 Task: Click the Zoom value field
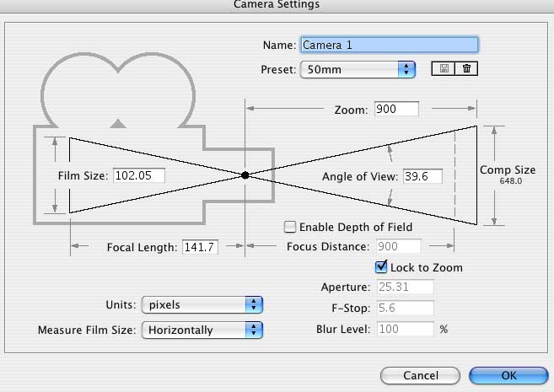coord(396,110)
